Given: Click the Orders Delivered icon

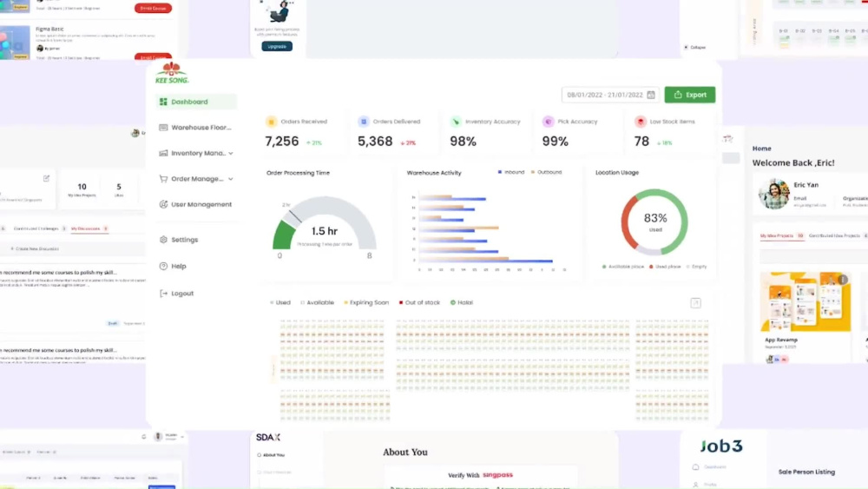Looking at the screenshot, I should coord(364,122).
